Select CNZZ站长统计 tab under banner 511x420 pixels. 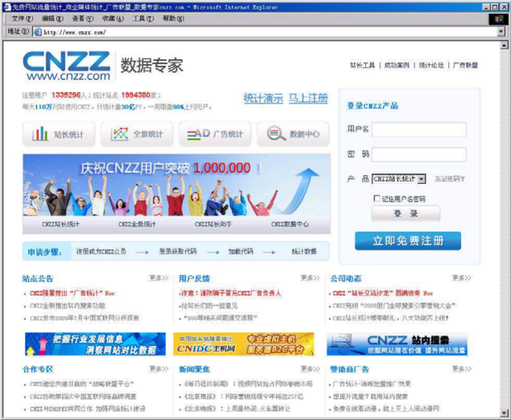[61, 224]
